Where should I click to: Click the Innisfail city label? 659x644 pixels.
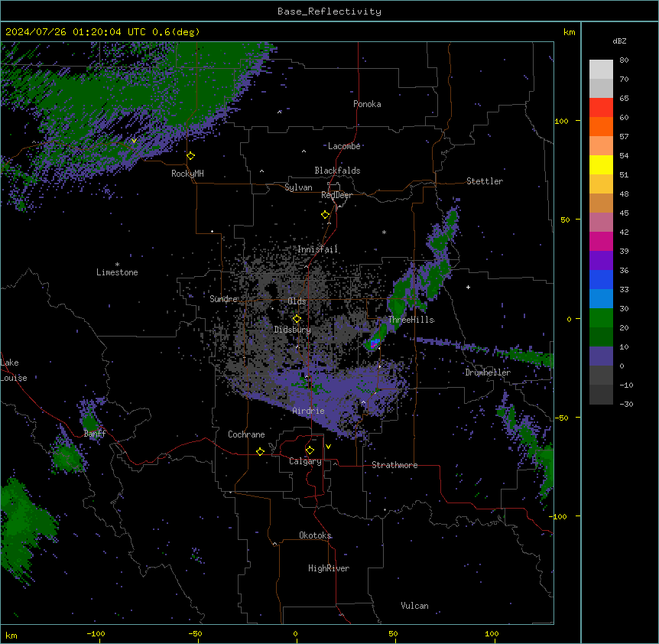(317, 249)
